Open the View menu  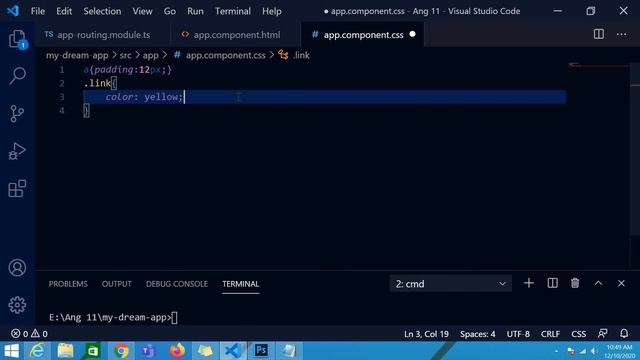[142, 11]
